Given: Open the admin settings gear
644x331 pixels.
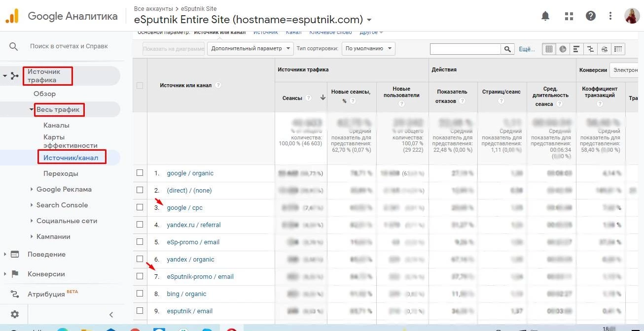Looking at the screenshot, I should point(15,314).
